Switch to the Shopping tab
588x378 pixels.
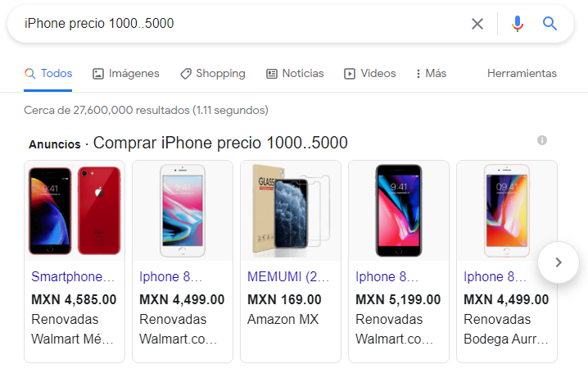(x=213, y=73)
